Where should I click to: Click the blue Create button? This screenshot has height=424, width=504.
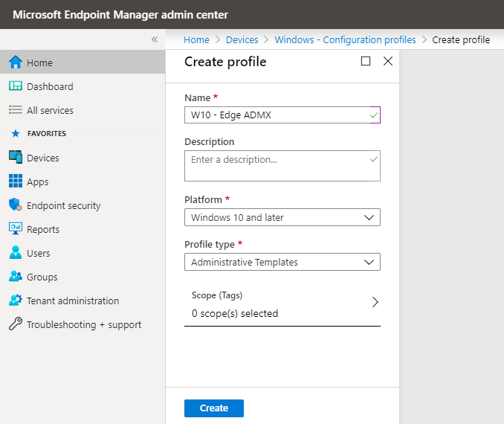tap(214, 408)
